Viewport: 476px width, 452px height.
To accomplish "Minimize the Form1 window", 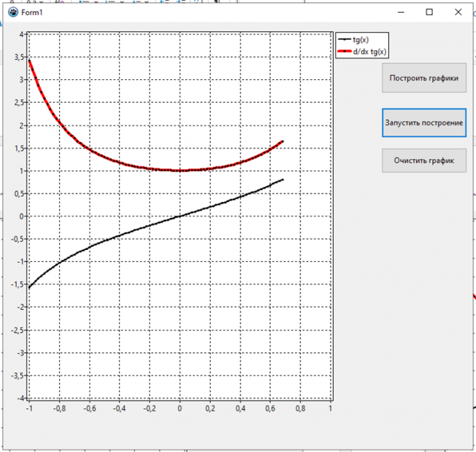I will [x=400, y=12].
